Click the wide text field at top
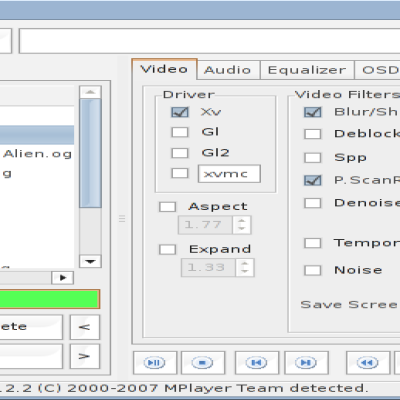Screen dimensions: 400x400 [210, 41]
